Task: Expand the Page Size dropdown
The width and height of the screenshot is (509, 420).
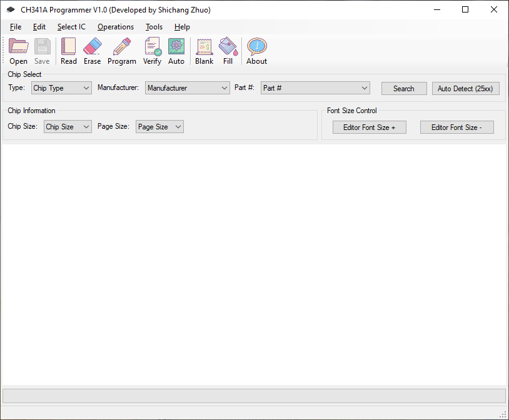Action: point(159,127)
